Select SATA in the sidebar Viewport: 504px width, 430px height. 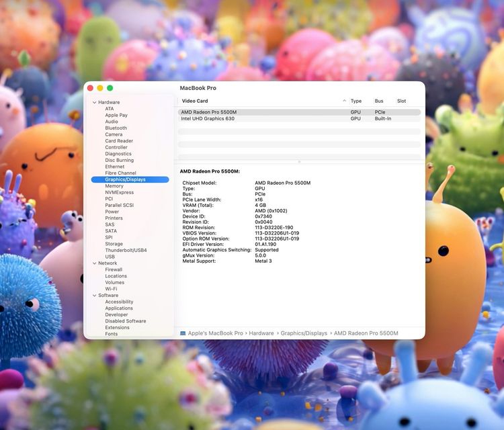coord(111,230)
